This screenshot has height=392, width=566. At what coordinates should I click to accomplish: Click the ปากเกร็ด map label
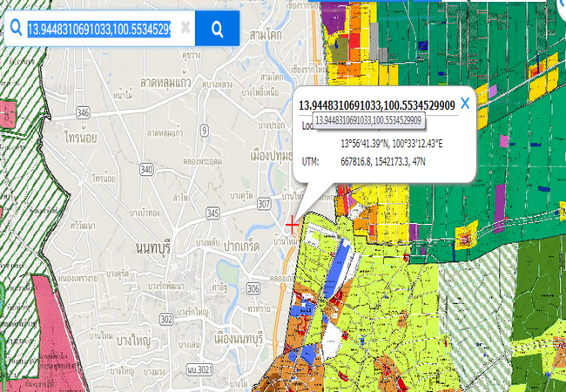click(241, 247)
